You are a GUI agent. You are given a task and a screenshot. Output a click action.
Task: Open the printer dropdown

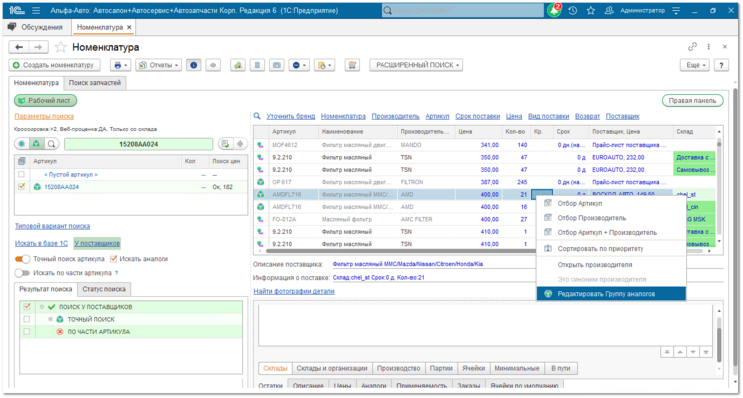tap(120, 65)
